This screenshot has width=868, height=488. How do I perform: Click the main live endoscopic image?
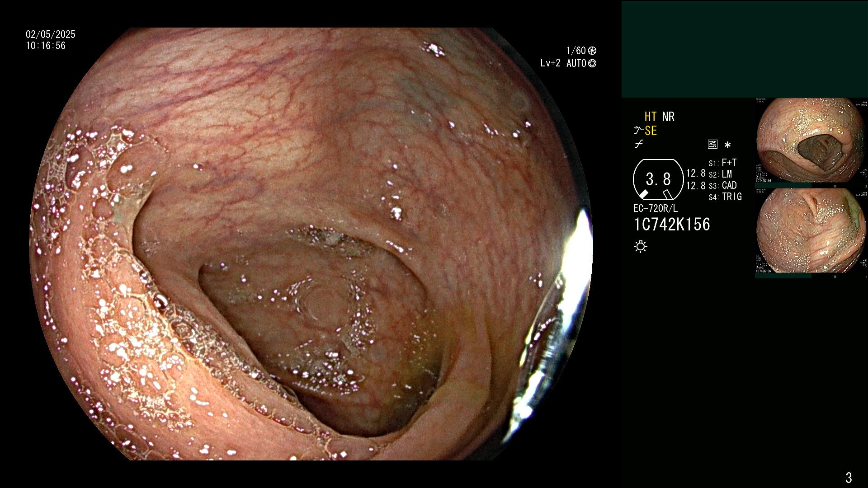[311, 244]
